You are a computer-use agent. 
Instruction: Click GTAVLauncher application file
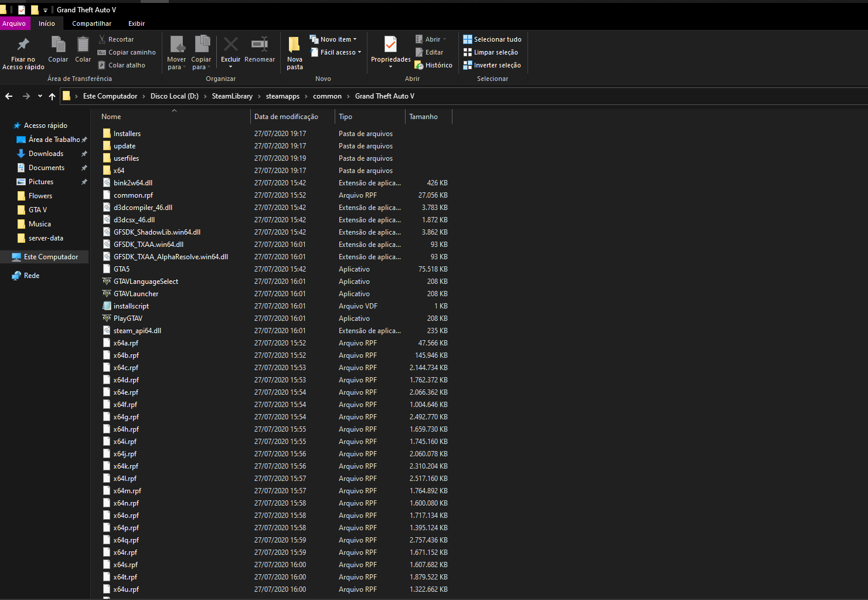click(136, 294)
